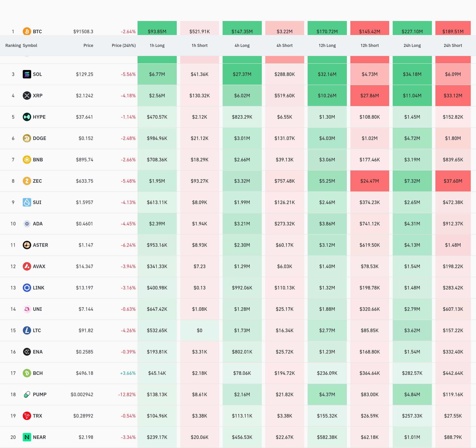Click the SOL coin icon
Screen dimensions: 476x448
coord(27,74)
